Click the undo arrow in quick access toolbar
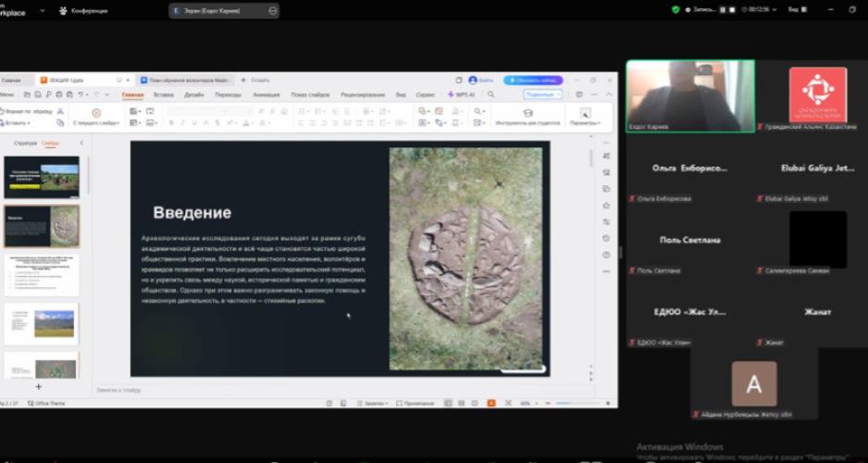 pyautogui.click(x=81, y=95)
